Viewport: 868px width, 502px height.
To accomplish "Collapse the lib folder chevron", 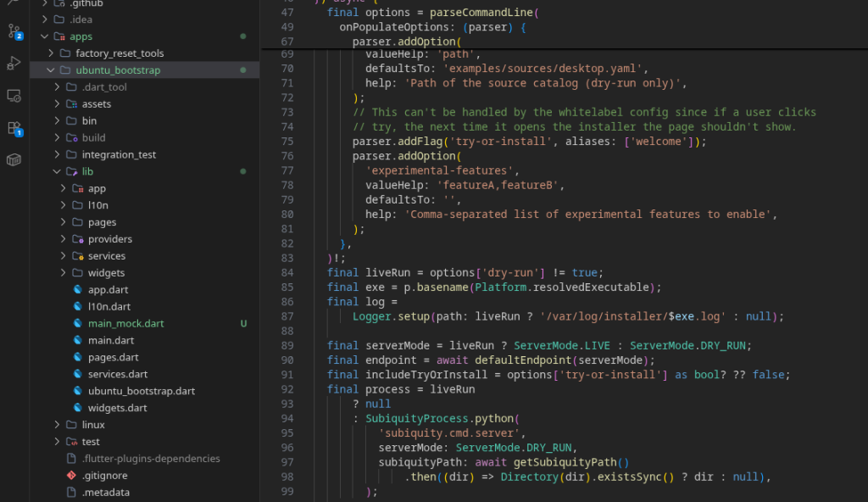I will point(57,172).
